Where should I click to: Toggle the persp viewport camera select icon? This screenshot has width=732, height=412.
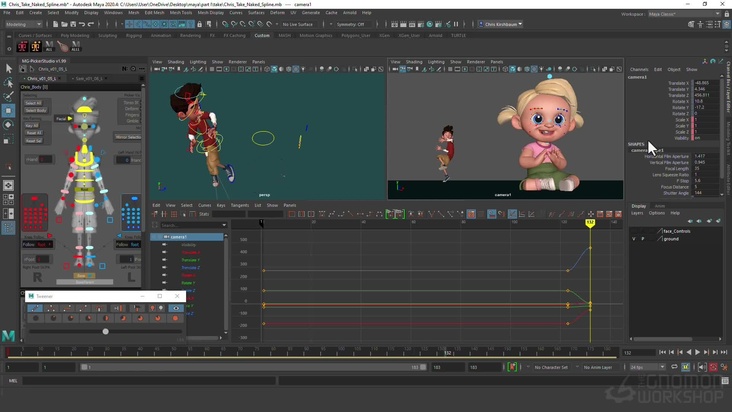(157, 69)
